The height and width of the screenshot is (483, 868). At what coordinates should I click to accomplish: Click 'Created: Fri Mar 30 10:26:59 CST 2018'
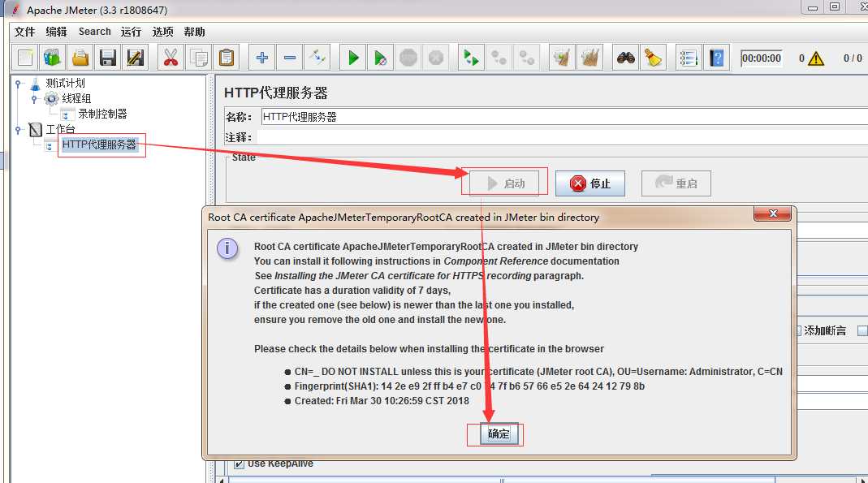tap(382, 400)
